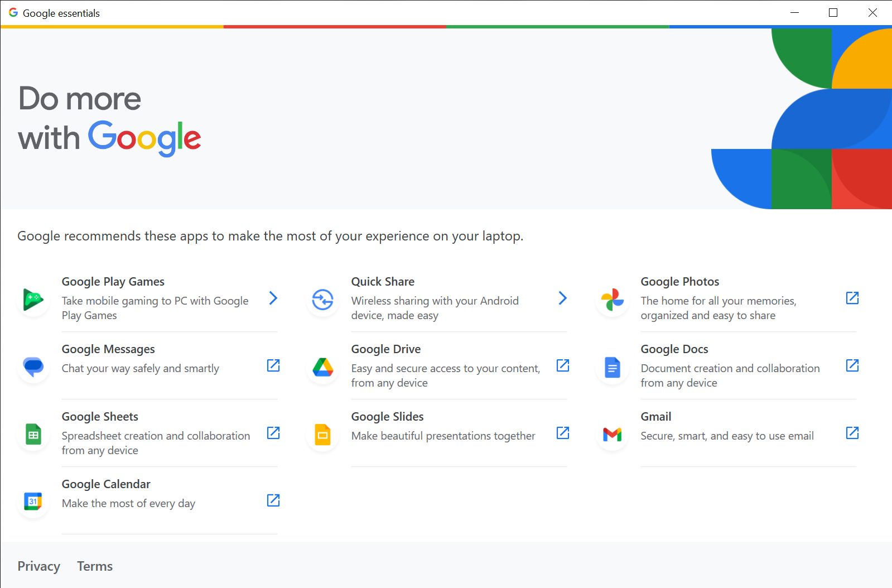Minimize the Google essentials window

click(x=795, y=12)
